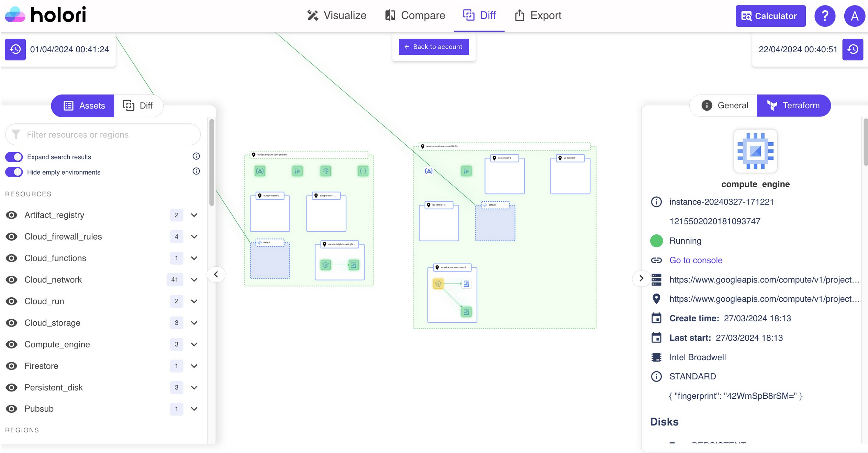Expand the Compute_engine resource list
This screenshot has width=868, height=453.
pos(194,344)
